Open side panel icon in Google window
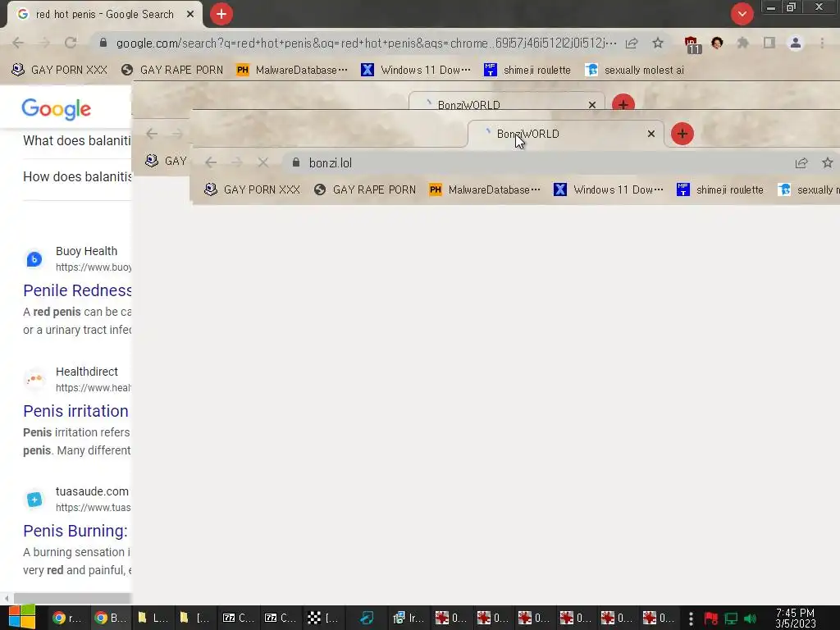Screen dimensions: 840x630 click(769, 43)
